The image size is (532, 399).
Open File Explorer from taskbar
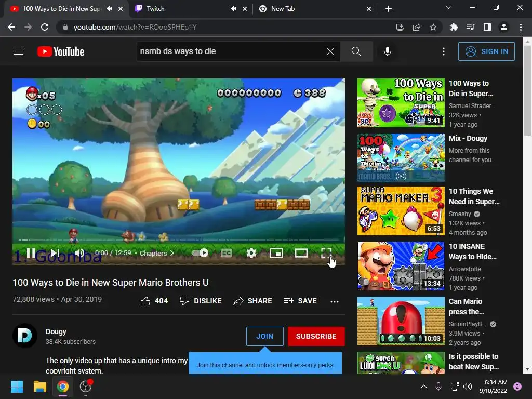click(39, 387)
